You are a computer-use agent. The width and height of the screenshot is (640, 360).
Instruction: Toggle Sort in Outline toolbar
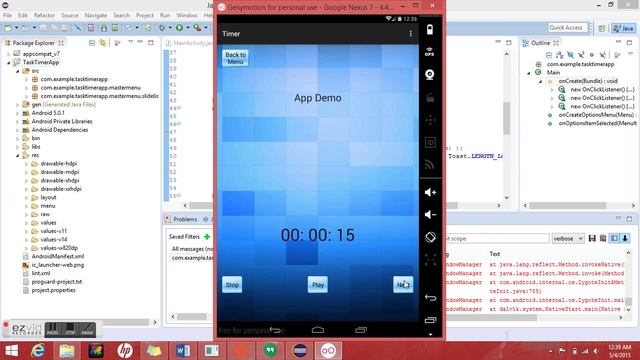[559, 55]
